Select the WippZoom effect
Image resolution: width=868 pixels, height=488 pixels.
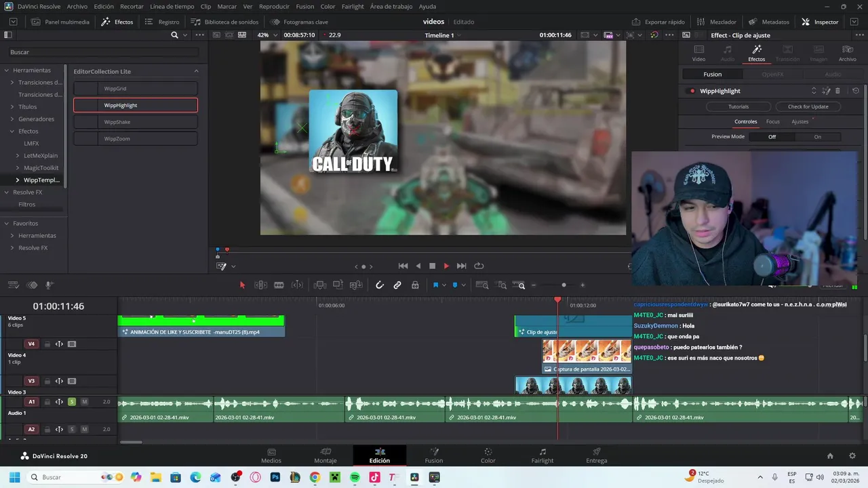tap(136, 139)
